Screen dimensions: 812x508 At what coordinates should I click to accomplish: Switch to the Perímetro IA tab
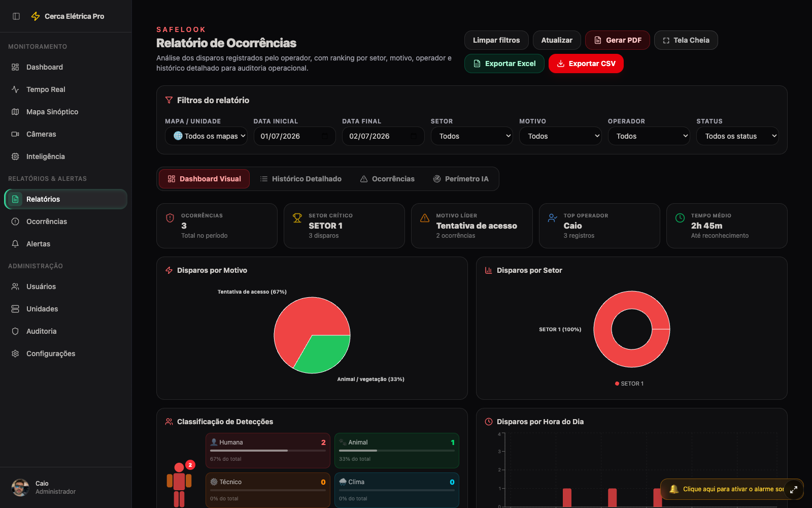(461, 179)
